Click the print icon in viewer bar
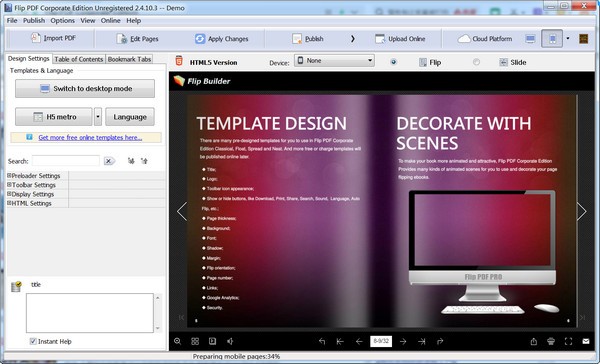This screenshot has width=600, height=364. click(551, 341)
